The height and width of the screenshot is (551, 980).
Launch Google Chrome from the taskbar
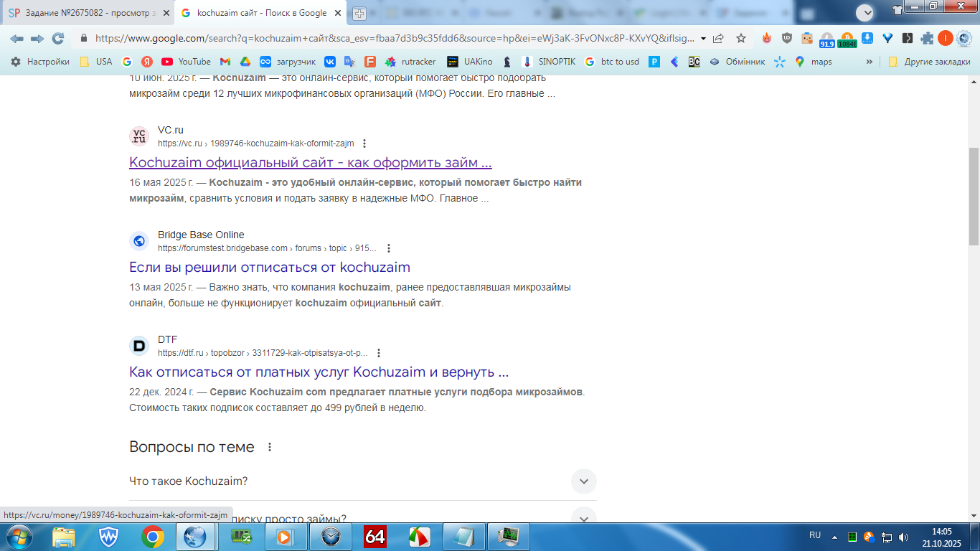tap(152, 537)
